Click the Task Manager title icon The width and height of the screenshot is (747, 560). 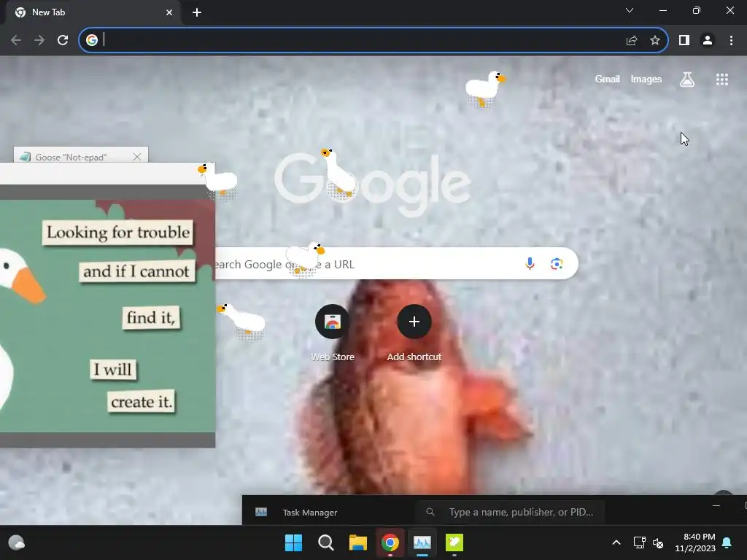(261, 512)
